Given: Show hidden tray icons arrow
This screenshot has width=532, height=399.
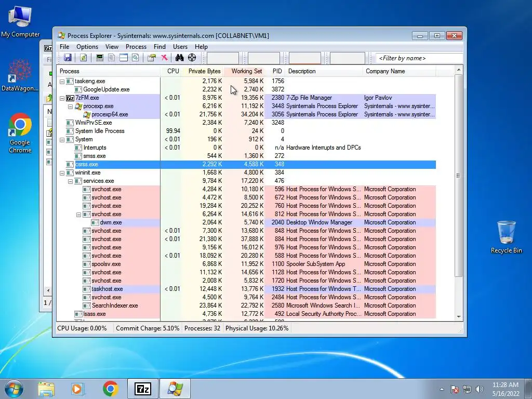Looking at the screenshot, I should pyautogui.click(x=442, y=389).
